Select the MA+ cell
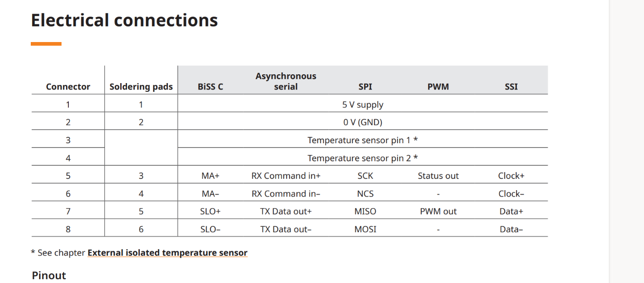This screenshot has height=283, width=644. [x=210, y=176]
